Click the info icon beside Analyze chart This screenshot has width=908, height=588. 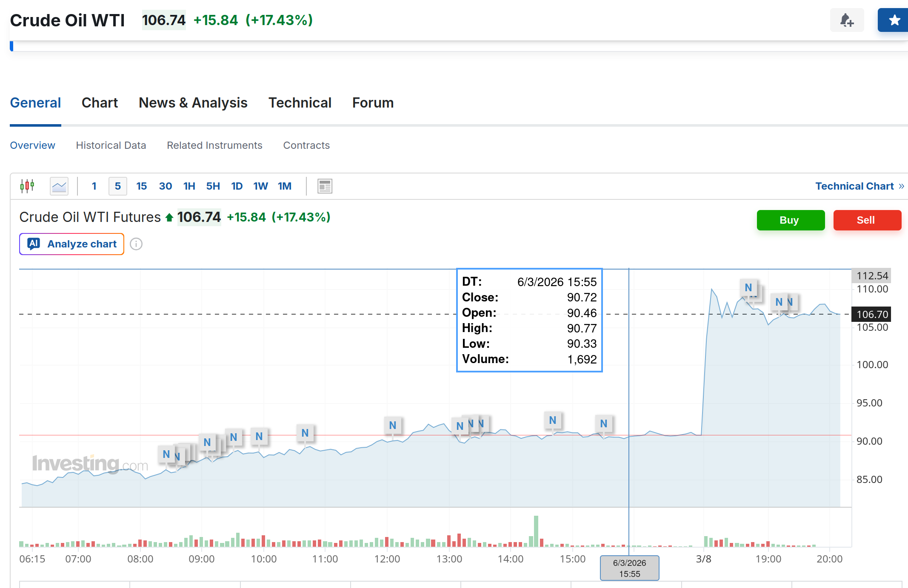(x=136, y=244)
